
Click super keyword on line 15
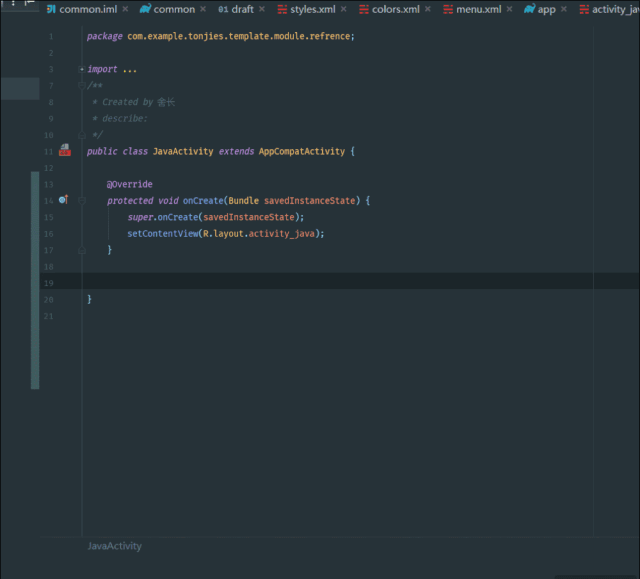click(140, 217)
